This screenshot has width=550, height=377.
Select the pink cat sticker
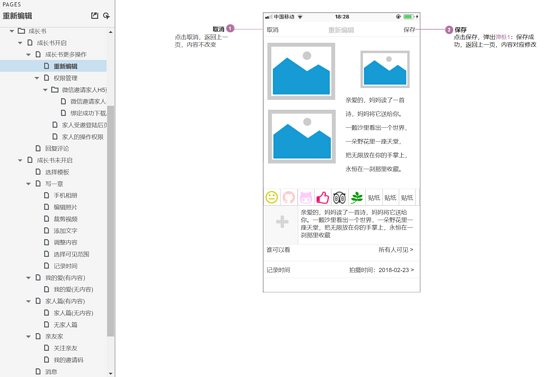click(x=306, y=197)
